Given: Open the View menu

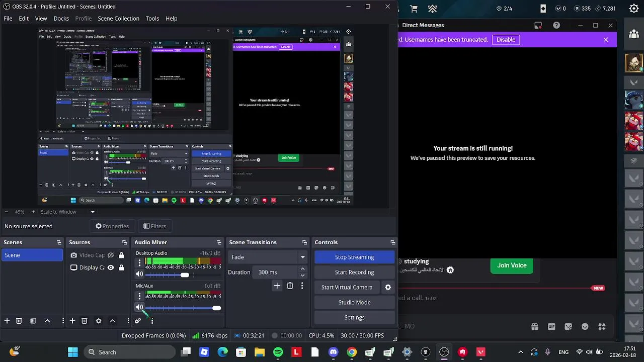Looking at the screenshot, I should [x=41, y=18].
